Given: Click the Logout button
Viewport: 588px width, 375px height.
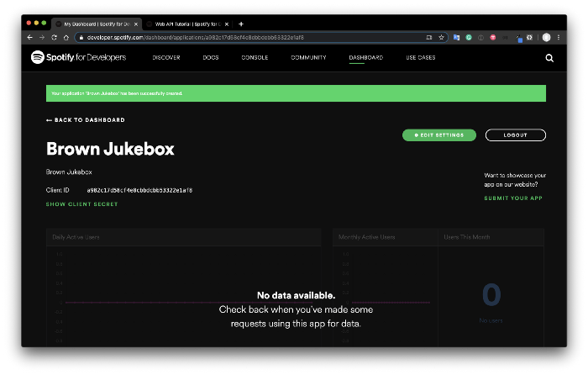Looking at the screenshot, I should coord(515,135).
